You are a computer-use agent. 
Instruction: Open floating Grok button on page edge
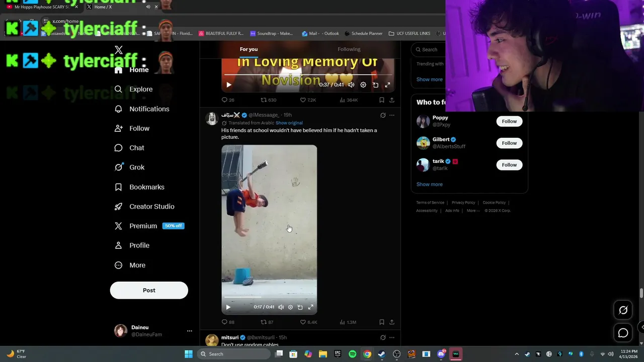point(623,310)
